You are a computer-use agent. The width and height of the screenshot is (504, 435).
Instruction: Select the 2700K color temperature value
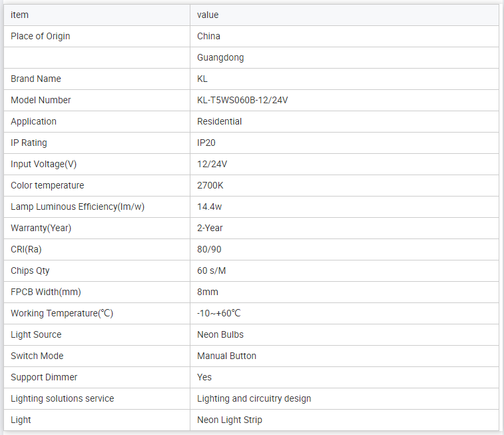210,185
